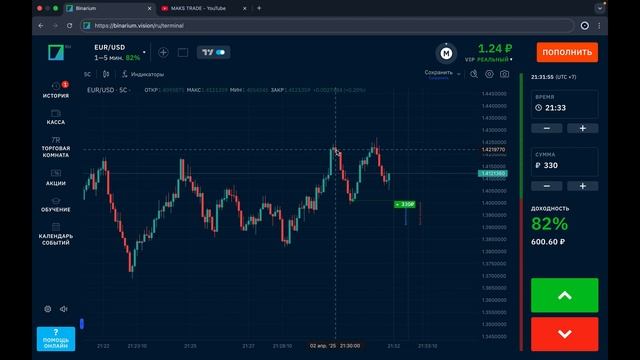Open the История sidebar item
Viewport: 640px width, 360px height.
pos(56,90)
